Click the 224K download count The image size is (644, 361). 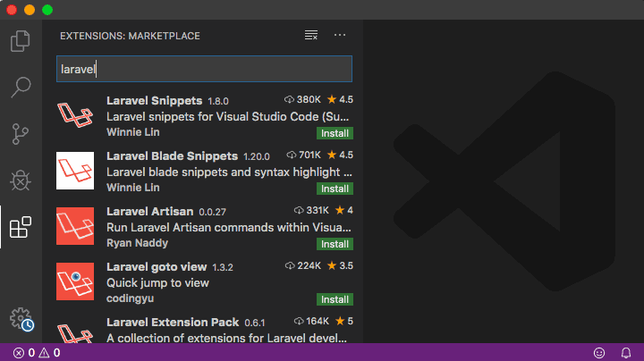303,265
